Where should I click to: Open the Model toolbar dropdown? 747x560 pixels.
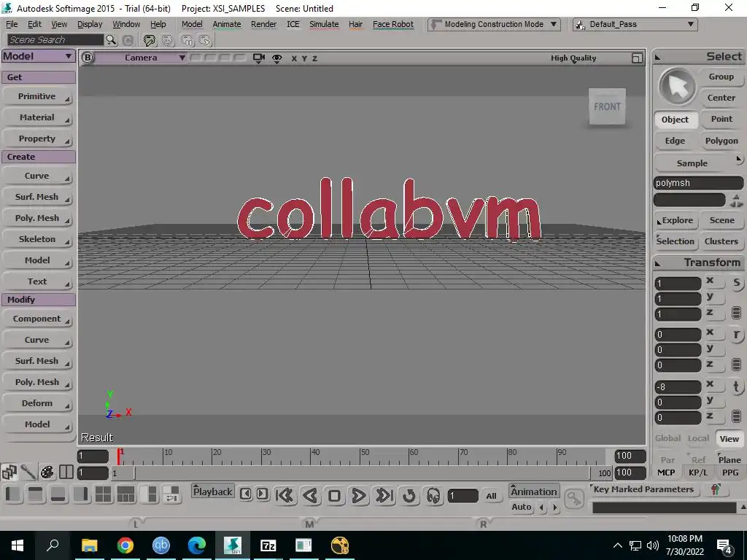click(x=38, y=56)
